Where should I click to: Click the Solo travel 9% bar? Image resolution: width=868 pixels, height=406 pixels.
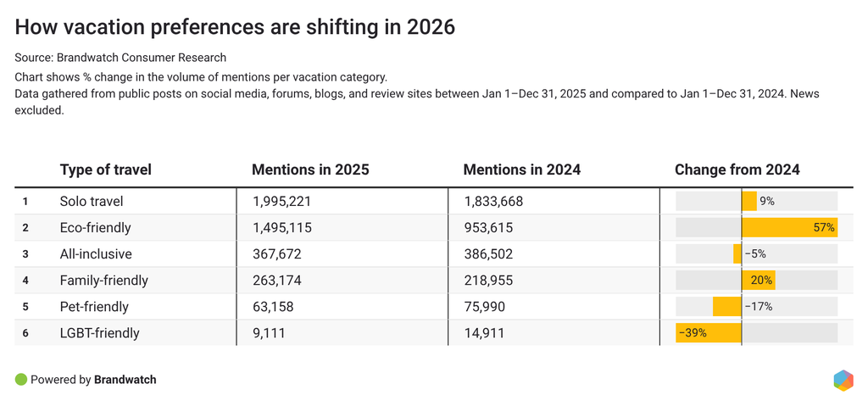pos(749,201)
